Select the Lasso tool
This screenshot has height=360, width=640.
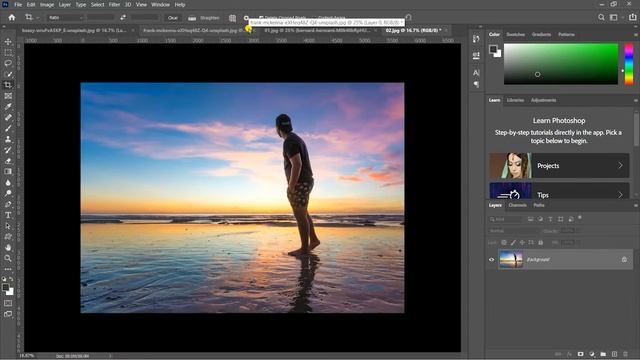pos(8,63)
